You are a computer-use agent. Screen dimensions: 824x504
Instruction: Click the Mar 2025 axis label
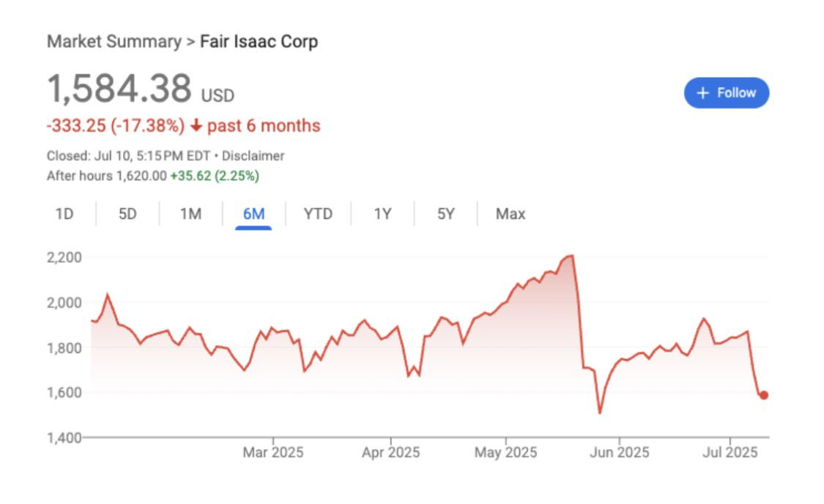coord(272,453)
